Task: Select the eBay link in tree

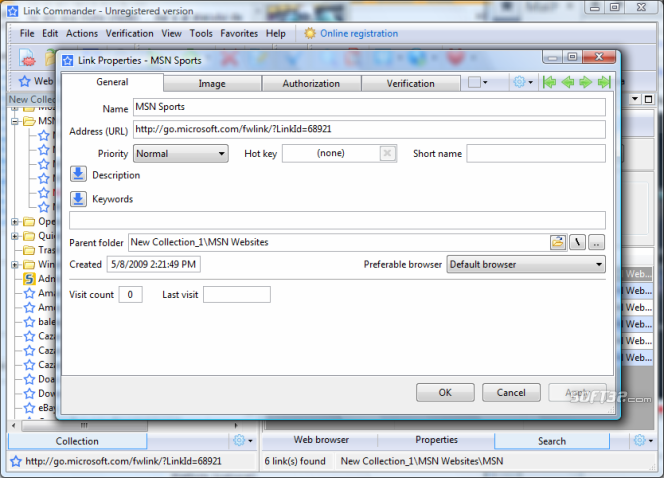Action: 39,408
